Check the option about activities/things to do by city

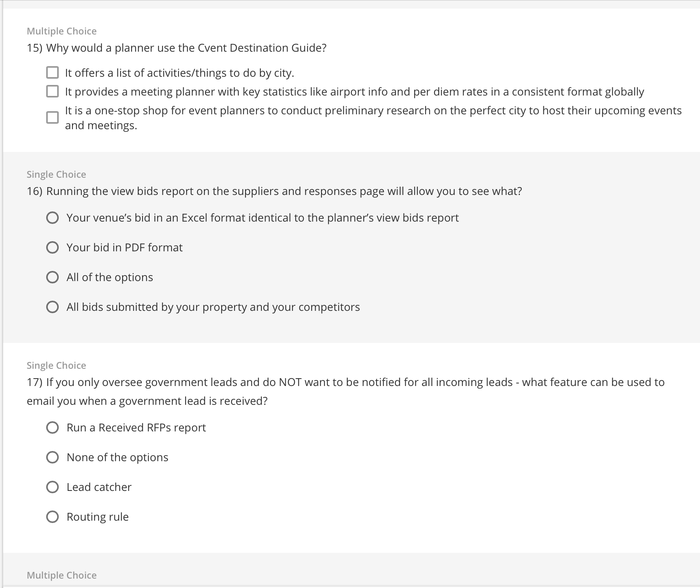53,72
